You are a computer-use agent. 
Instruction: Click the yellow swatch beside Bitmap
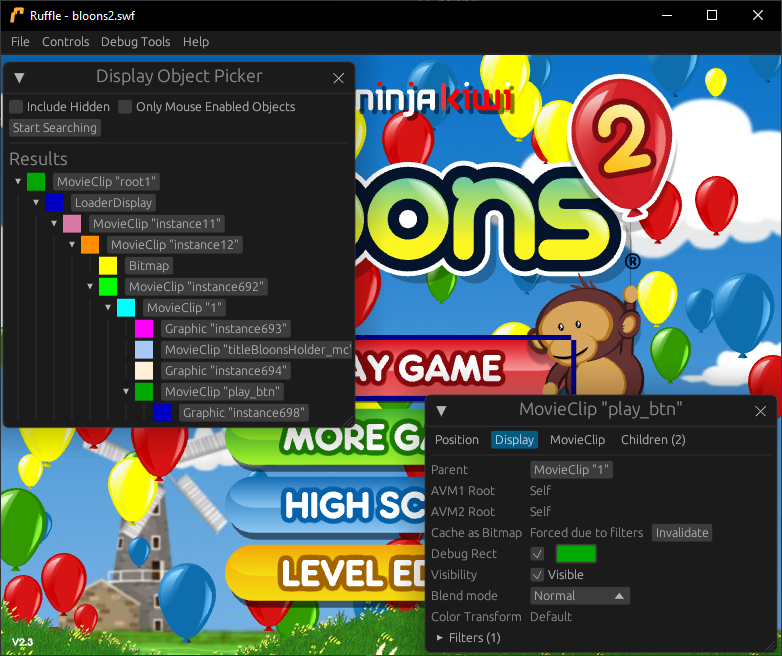(108, 266)
